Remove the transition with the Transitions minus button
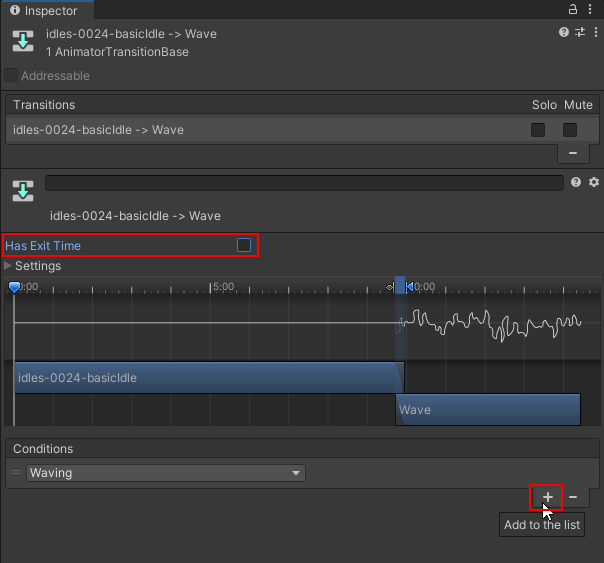 pos(573,153)
